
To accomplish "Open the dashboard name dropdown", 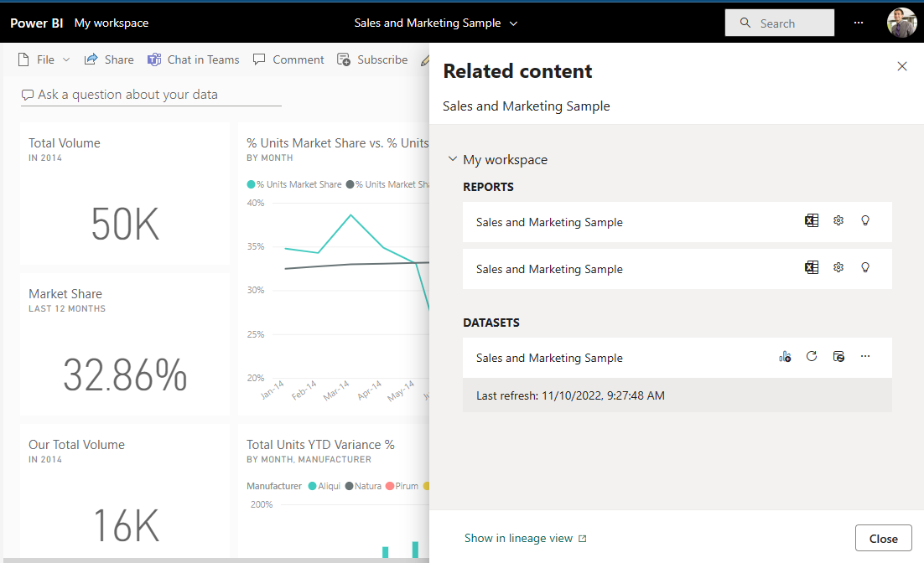I will (x=512, y=24).
